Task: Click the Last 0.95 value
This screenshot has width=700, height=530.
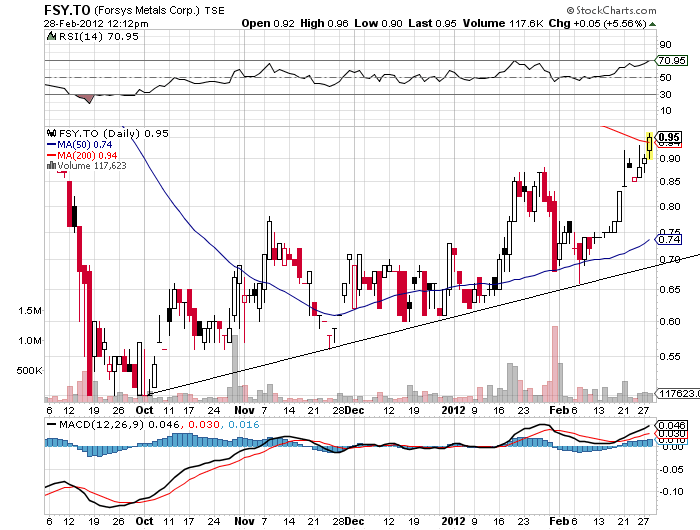Action: coord(432,24)
